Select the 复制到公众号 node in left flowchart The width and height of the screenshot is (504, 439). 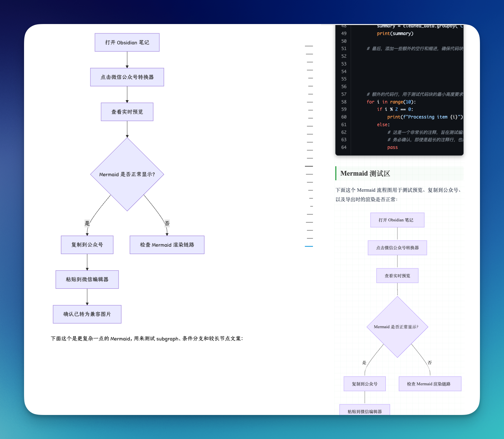coord(87,245)
